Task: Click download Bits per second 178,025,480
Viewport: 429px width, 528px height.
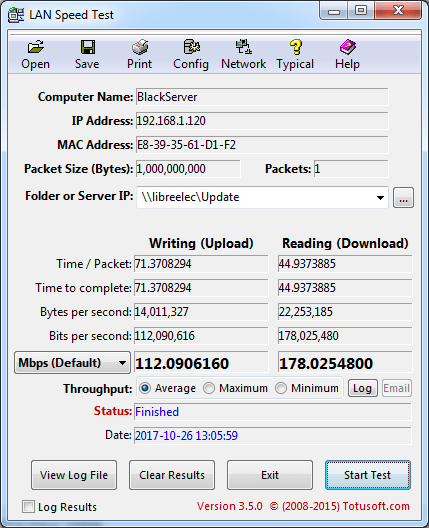Action: coord(345,336)
